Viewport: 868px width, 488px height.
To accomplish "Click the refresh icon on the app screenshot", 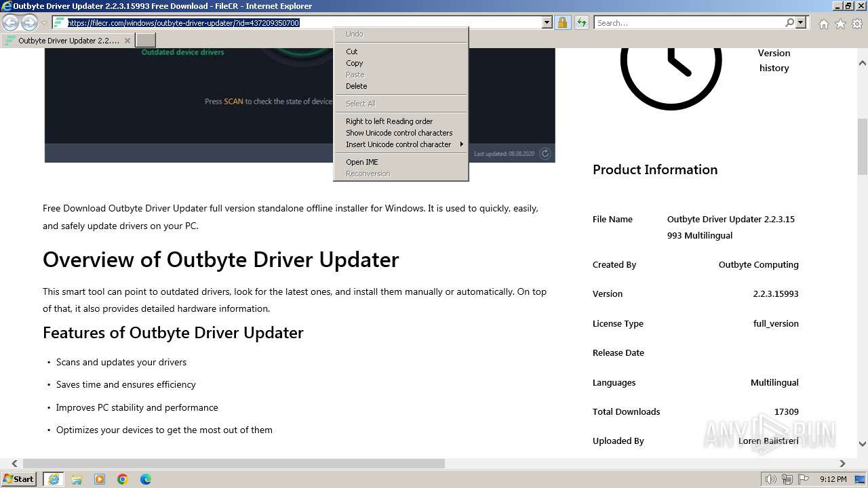I will (545, 153).
